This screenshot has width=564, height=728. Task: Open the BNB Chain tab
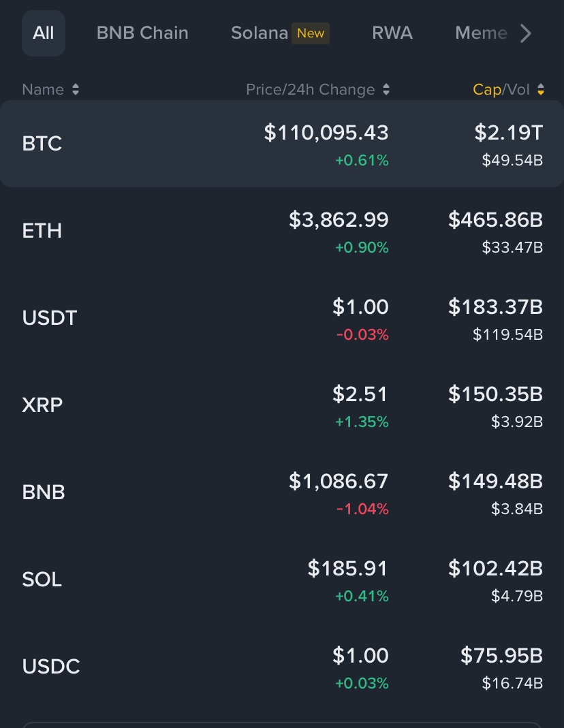142,33
